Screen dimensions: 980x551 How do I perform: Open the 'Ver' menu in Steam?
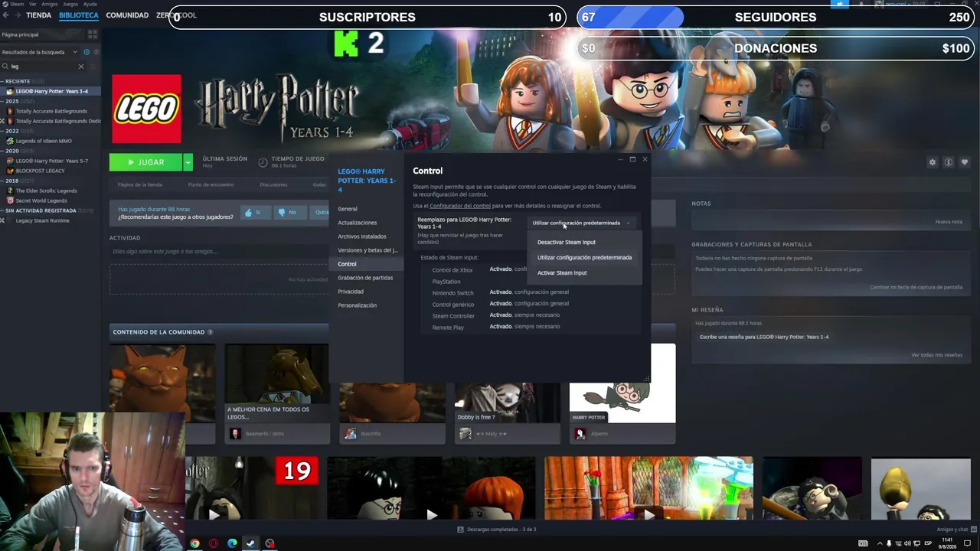[x=32, y=4]
